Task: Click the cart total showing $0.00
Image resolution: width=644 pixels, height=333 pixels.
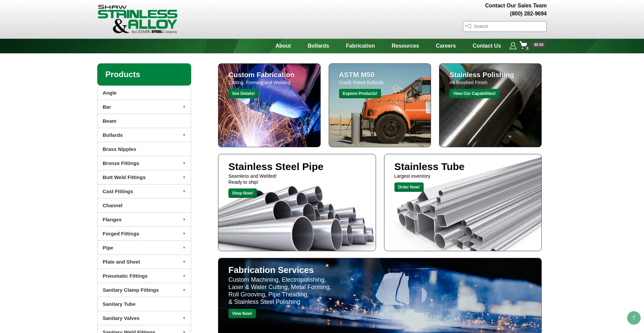Action: click(x=538, y=44)
